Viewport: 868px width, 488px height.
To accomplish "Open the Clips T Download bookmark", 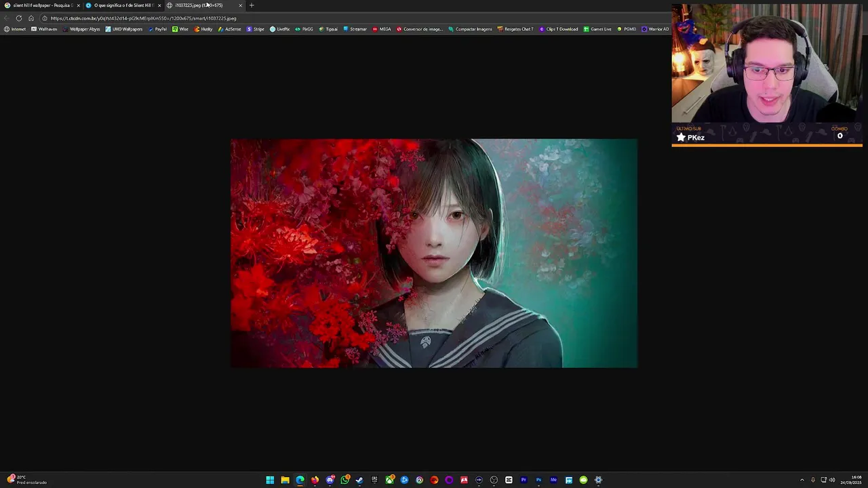I will [x=559, y=29].
